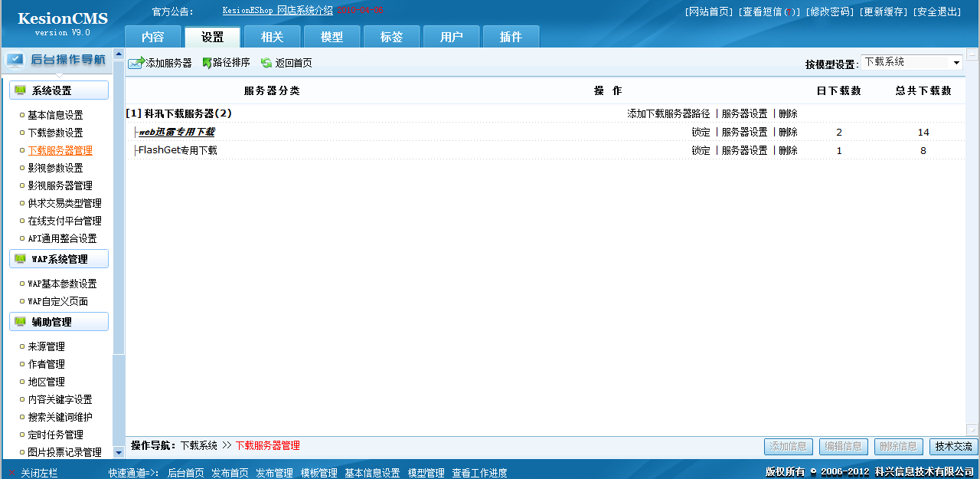The image size is (980, 479).
Task: Open 来源管理 in the sidebar
Action: pyautogui.click(x=46, y=346)
